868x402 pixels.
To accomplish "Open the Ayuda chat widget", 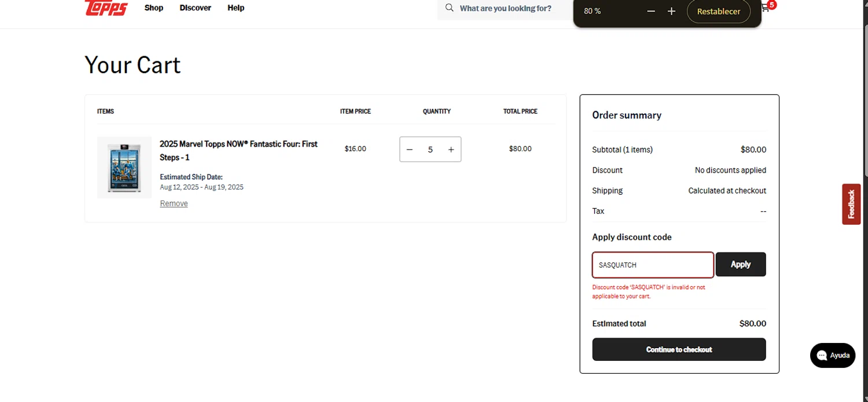I will (x=833, y=355).
